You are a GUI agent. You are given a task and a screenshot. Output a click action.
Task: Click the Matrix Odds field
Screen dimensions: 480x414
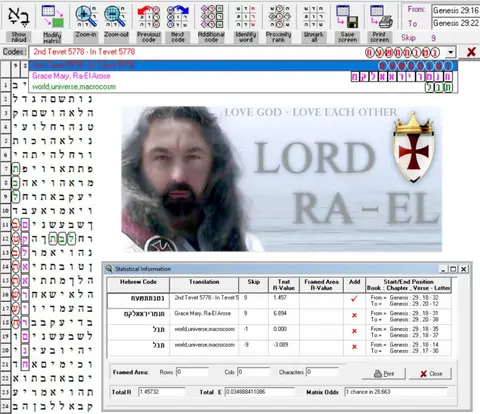pyautogui.click(x=396, y=392)
